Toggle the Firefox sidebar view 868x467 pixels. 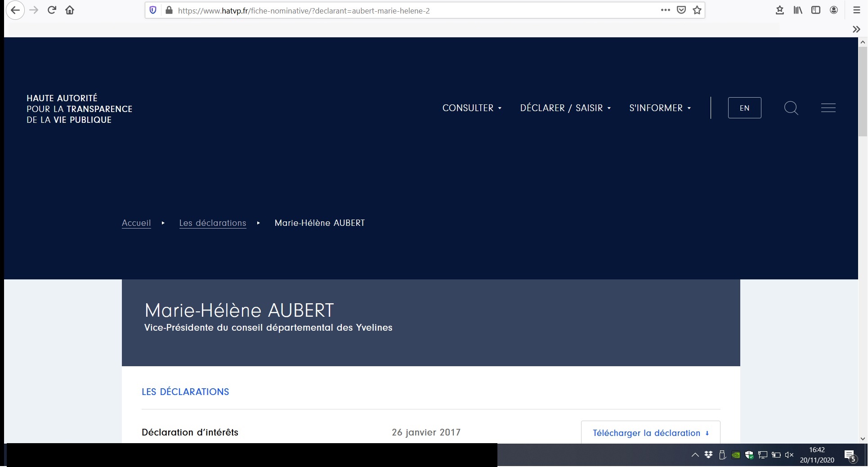click(x=816, y=10)
